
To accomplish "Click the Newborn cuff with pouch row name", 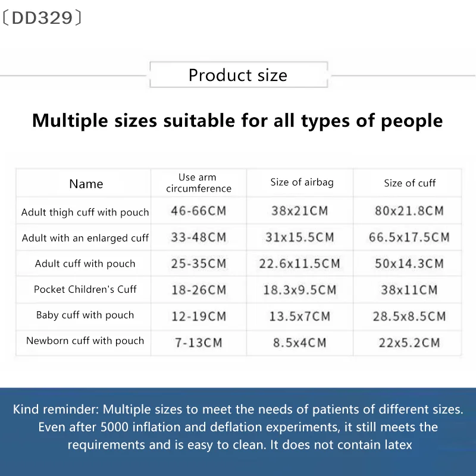I will click(x=85, y=341).
